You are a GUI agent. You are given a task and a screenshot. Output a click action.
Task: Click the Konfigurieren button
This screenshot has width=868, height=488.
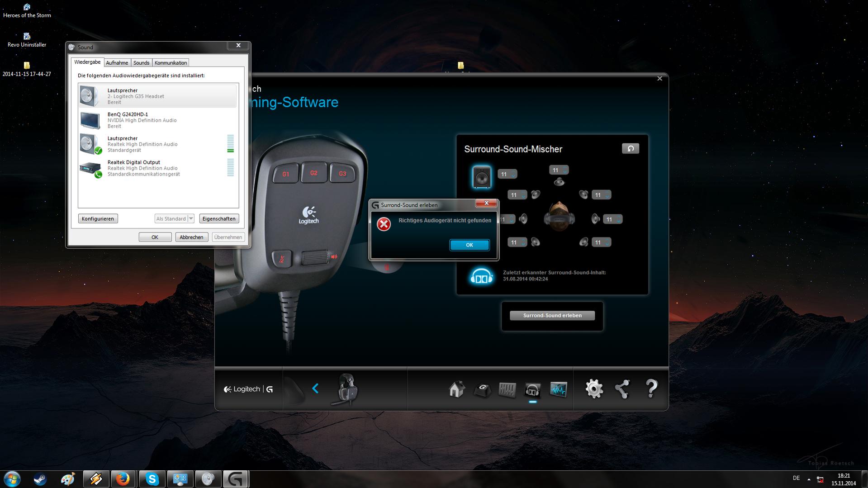coord(98,218)
